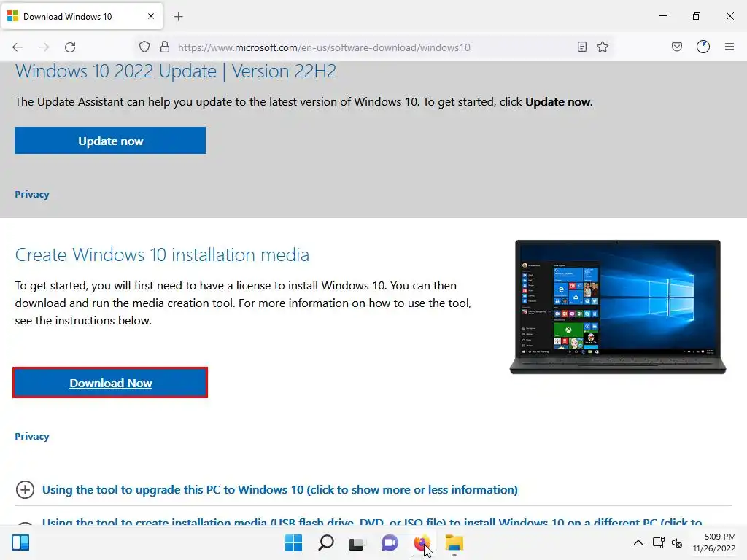The width and height of the screenshot is (747, 560).
Task: Click the site security padlock icon
Action: [x=165, y=47]
